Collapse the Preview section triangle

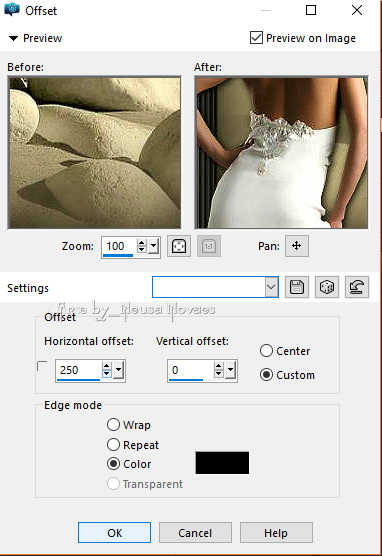[x=13, y=38]
